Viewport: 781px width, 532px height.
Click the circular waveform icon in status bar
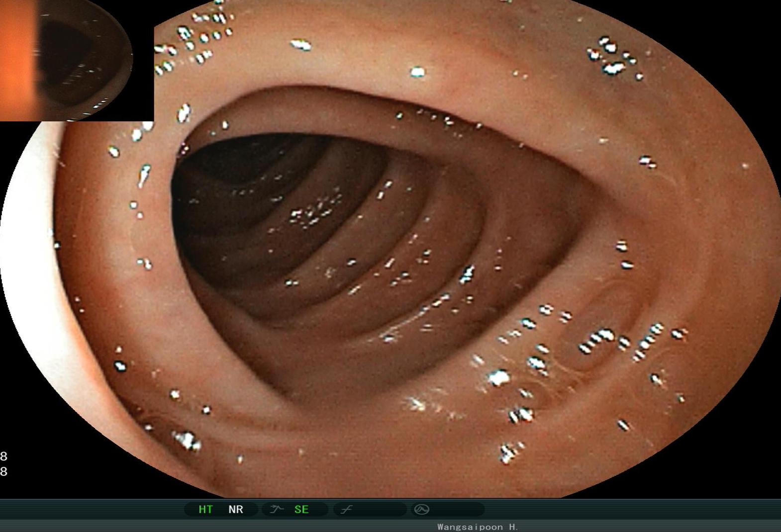tap(421, 509)
